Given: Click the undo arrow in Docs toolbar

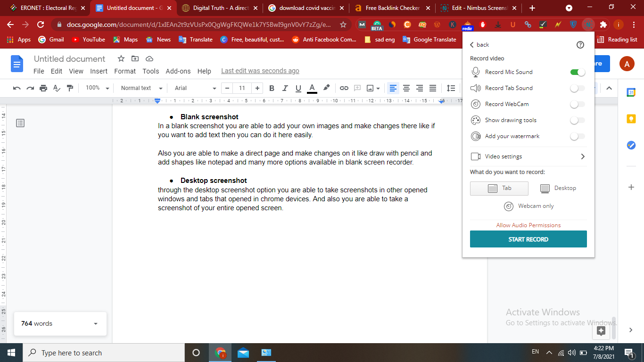Looking at the screenshot, I should tap(17, 88).
